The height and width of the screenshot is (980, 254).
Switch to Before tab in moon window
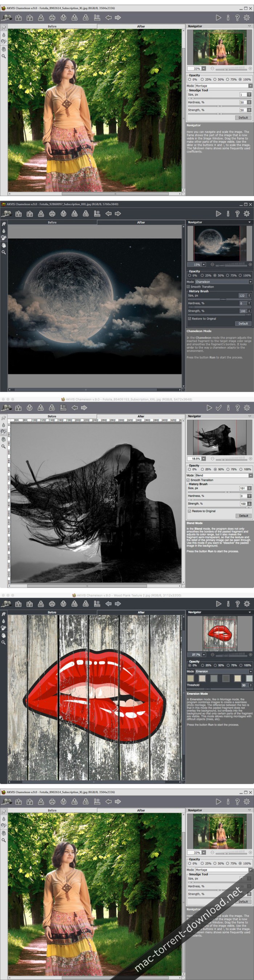pyautogui.click(x=52, y=223)
